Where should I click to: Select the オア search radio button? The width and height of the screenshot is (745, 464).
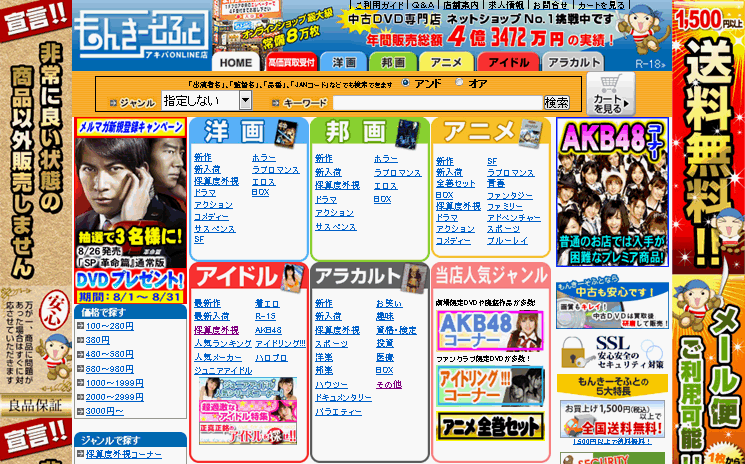coord(459,83)
